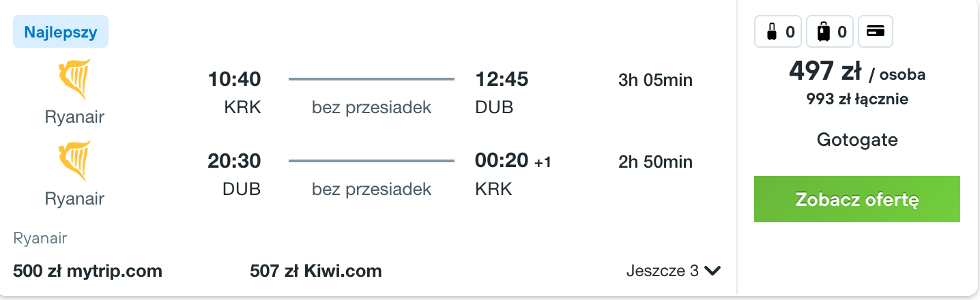Click the 993 zł łącznie total price
The width and height of the screenshot is (980, 300).
tap(857, 99)
